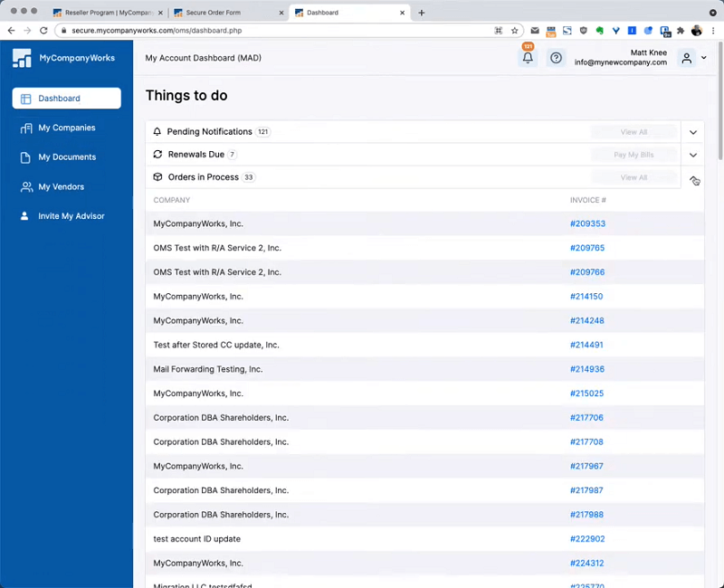Open My Documents in the sidebar
The image size is (724, 588).
66,156
